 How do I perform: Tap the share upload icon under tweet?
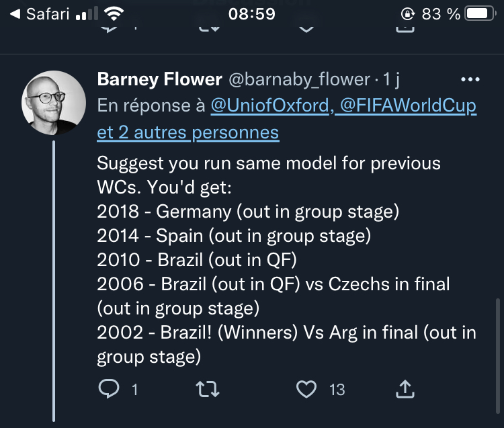click(x=405, y=389)
